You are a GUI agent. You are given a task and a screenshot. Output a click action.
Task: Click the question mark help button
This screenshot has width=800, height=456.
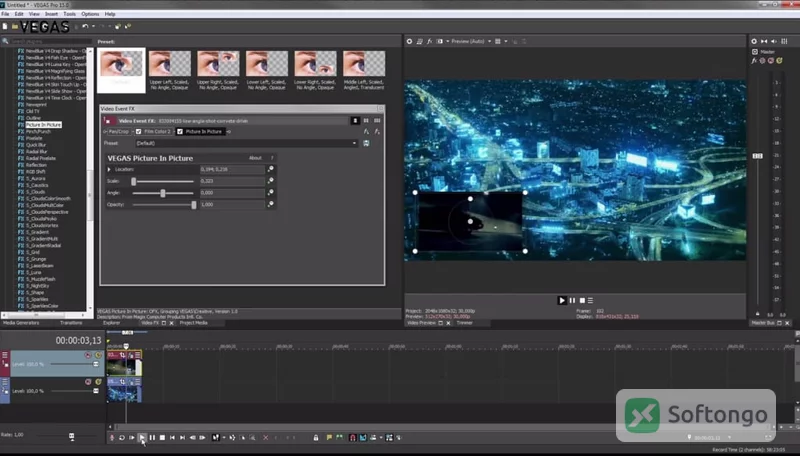click(272, 158)
